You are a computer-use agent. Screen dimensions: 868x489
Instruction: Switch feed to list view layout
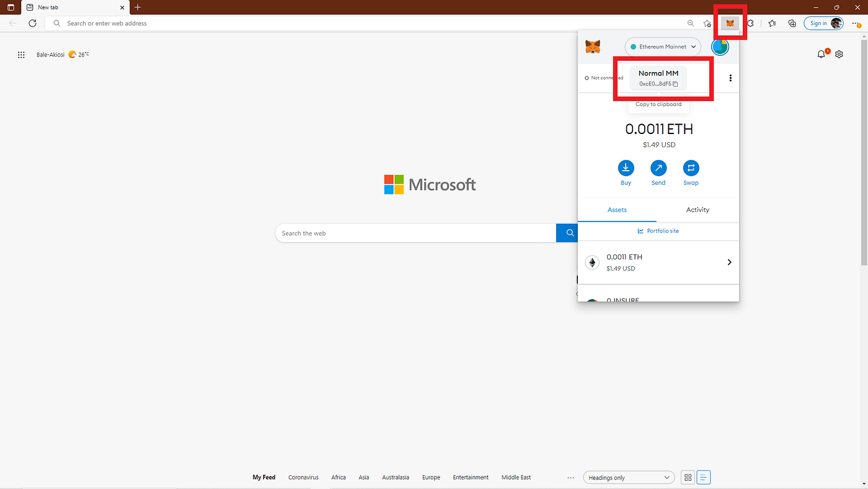coord(703,477)
